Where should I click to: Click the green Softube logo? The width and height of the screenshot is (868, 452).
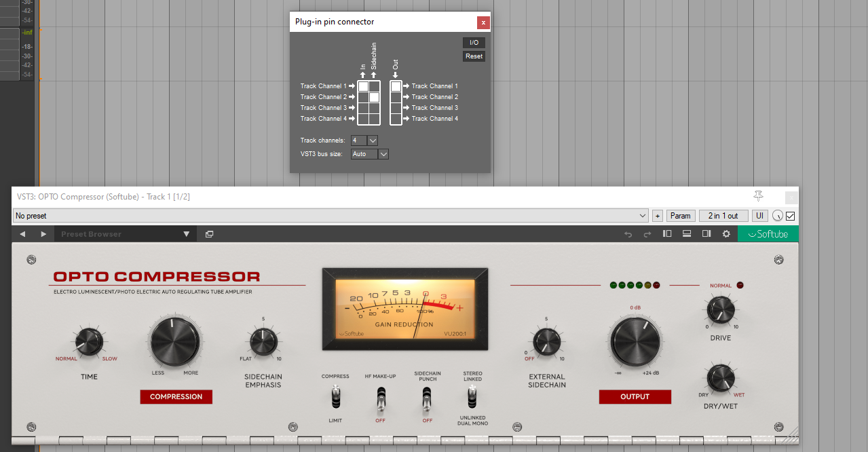click(768, 234)
